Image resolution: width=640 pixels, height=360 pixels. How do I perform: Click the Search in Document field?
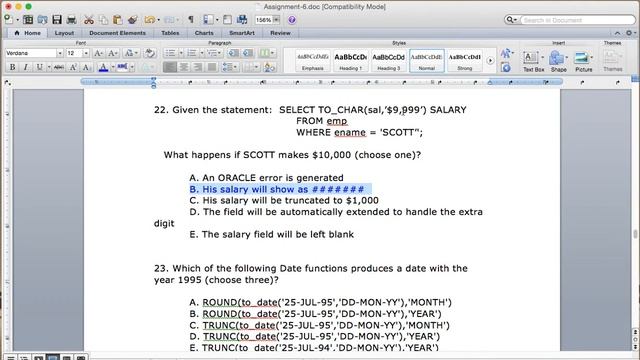577,20
